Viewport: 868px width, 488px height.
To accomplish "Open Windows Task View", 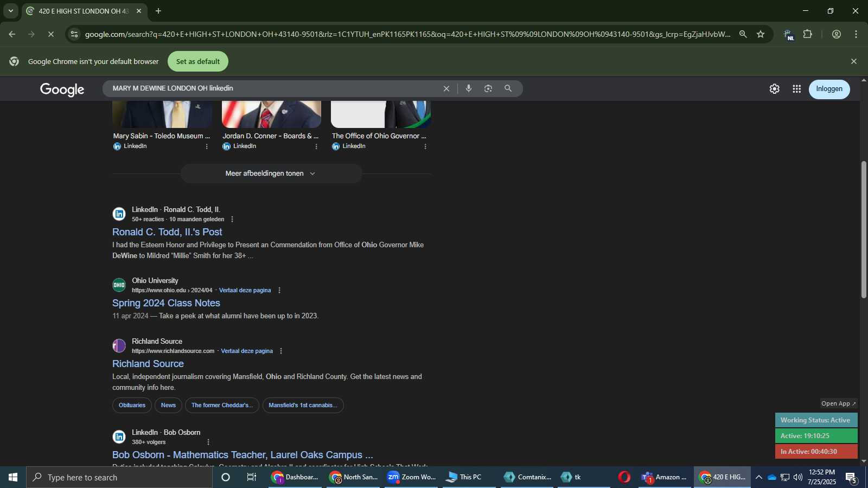I will click(252, 477).
